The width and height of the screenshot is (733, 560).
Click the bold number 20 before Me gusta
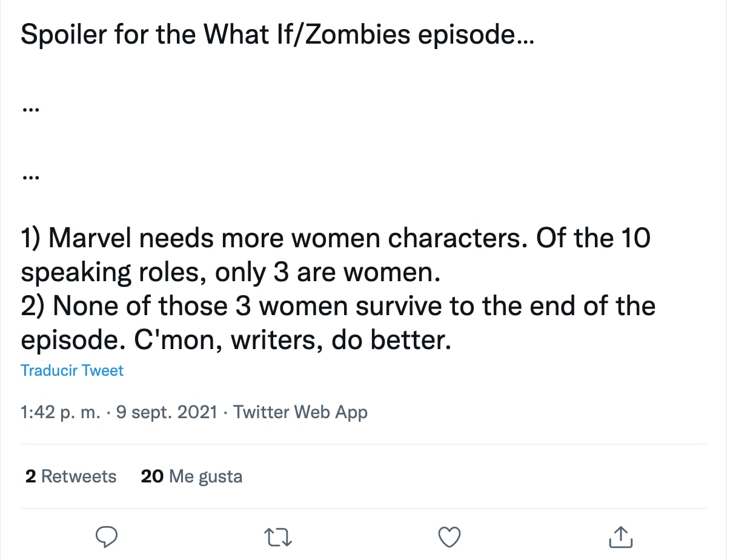152,476
